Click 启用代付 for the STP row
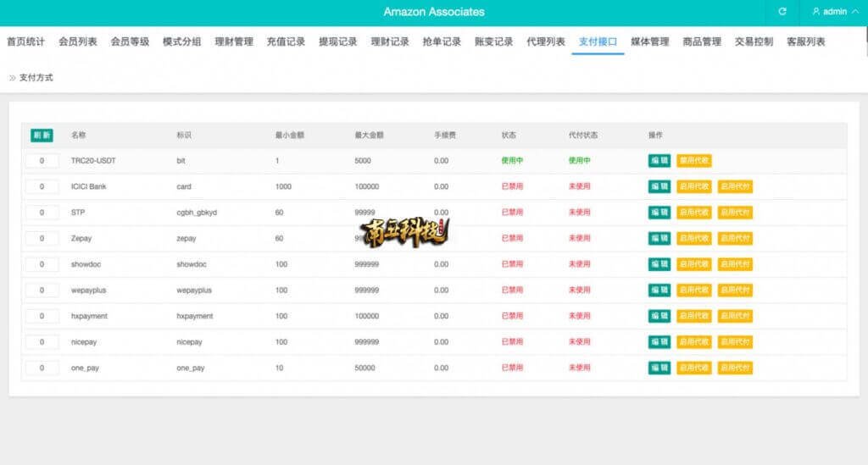Viewport: 868px width, 465px height. [x=735, y=213]
